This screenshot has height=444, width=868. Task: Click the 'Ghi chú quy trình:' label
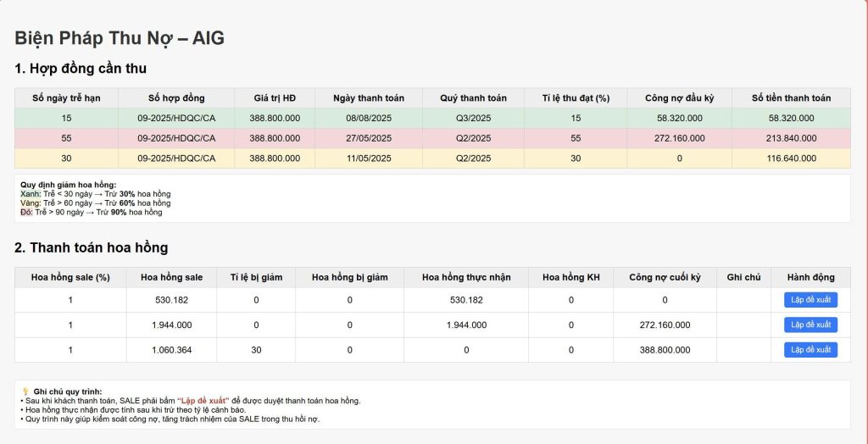coord(68,391)
